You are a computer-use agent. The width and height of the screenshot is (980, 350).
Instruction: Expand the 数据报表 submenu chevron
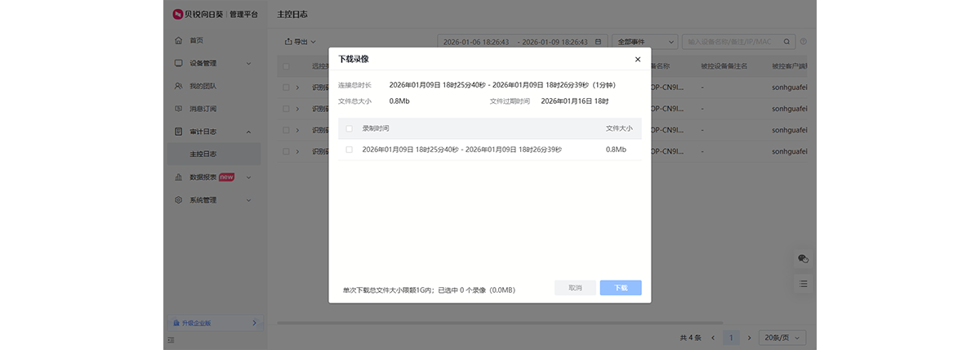249,177
